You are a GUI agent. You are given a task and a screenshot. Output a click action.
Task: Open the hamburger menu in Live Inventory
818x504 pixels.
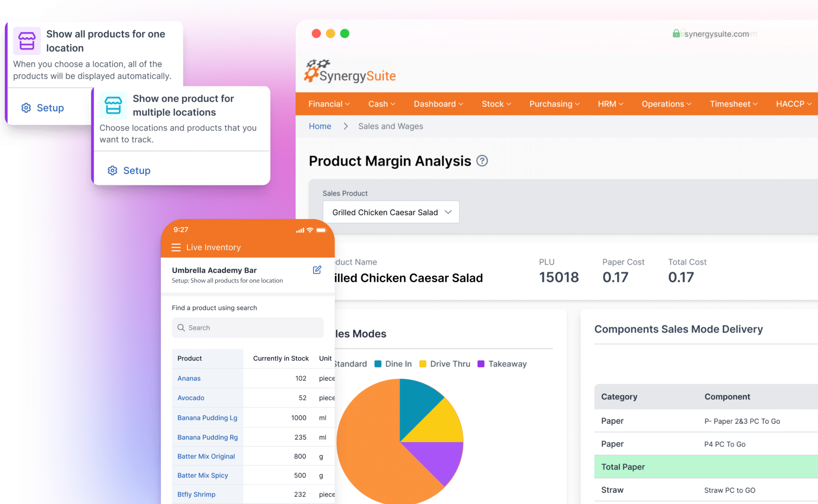(x=176, y=247)
